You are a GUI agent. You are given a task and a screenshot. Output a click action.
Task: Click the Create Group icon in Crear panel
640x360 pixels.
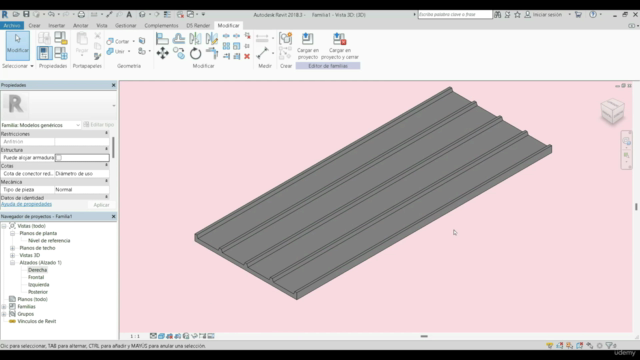click(285, 38)
